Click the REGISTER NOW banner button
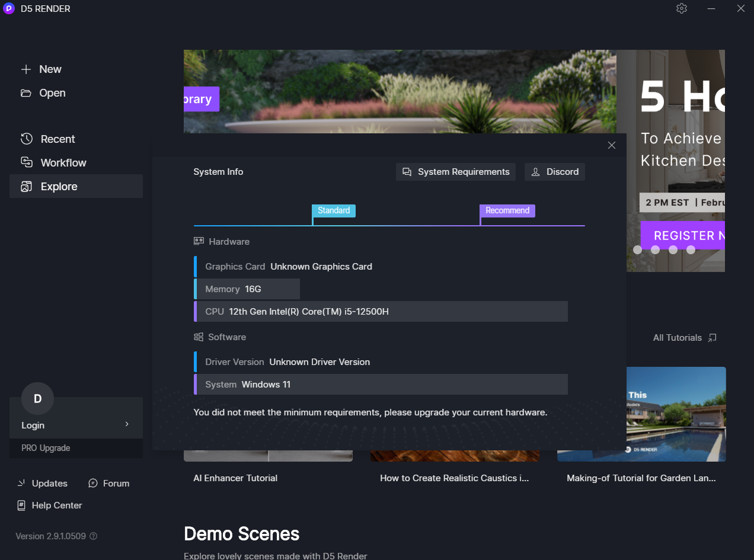This screenshot has height=560, width=754. (x=683, y=236)
